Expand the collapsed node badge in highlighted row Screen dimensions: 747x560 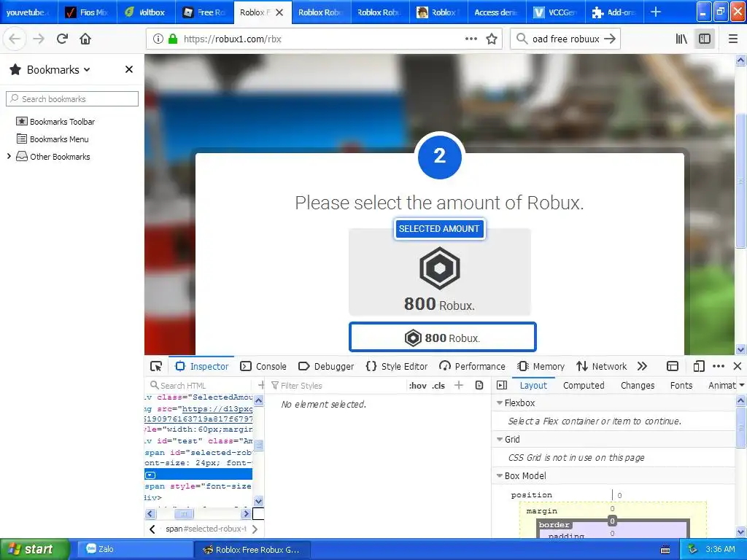[x=150, y=475]
